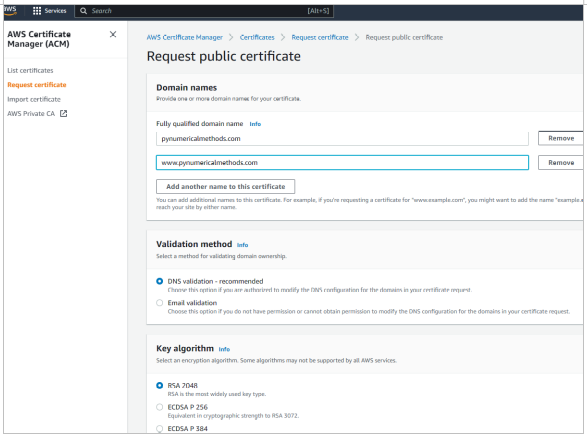This screenshot has height=436, width=587.
Task: Click the Validation method section heading
Action: coord(194,244)
